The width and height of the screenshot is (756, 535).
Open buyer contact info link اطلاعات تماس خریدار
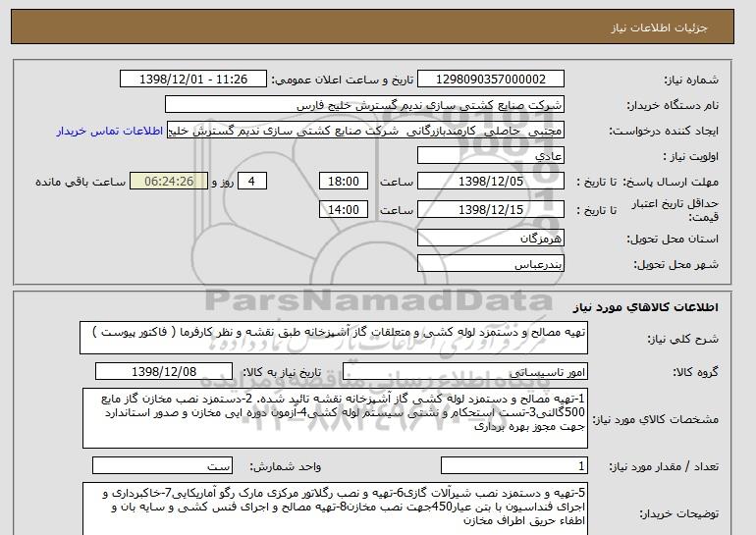tap(110, 131)
